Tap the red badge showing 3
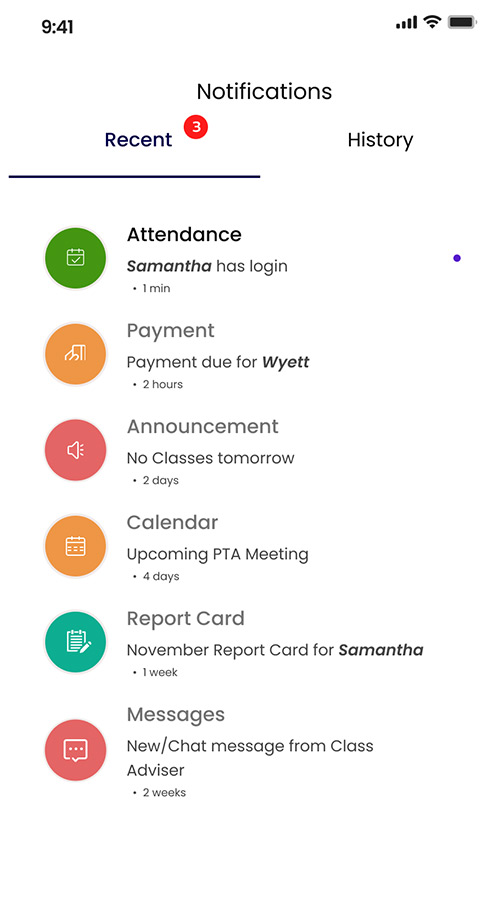Screen dimensions: 502x908 pyautogui.click(x=196, y=127)
